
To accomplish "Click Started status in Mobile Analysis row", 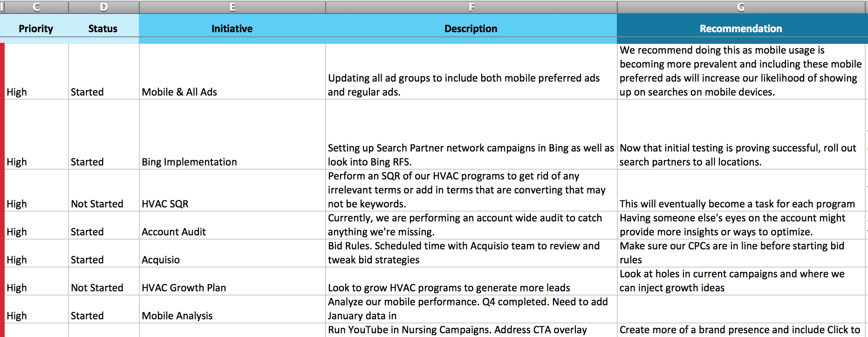I will [104, 309].
